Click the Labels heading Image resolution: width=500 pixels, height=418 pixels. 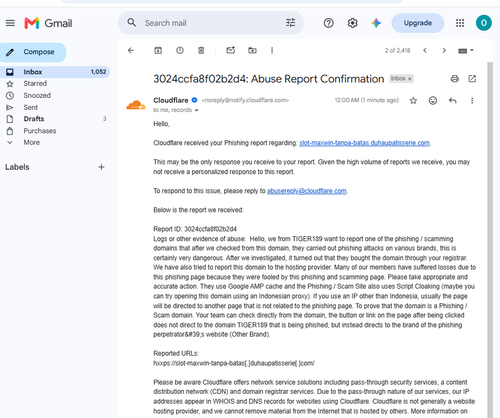coord(17,167)
